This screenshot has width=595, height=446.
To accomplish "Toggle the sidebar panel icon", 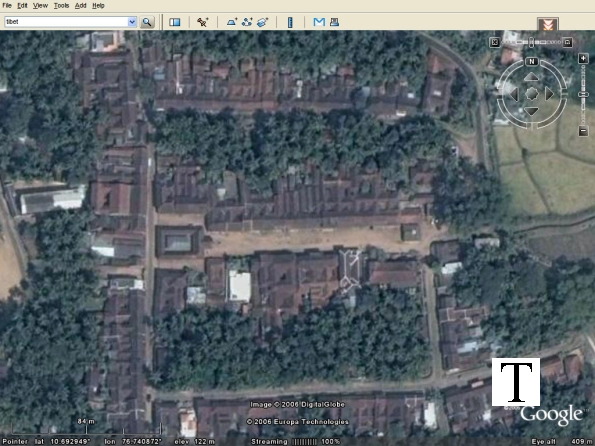I will click(175, 22).
